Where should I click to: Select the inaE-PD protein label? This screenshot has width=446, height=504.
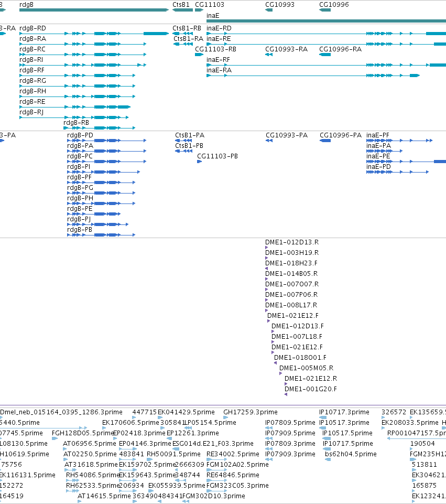point(378,166)
